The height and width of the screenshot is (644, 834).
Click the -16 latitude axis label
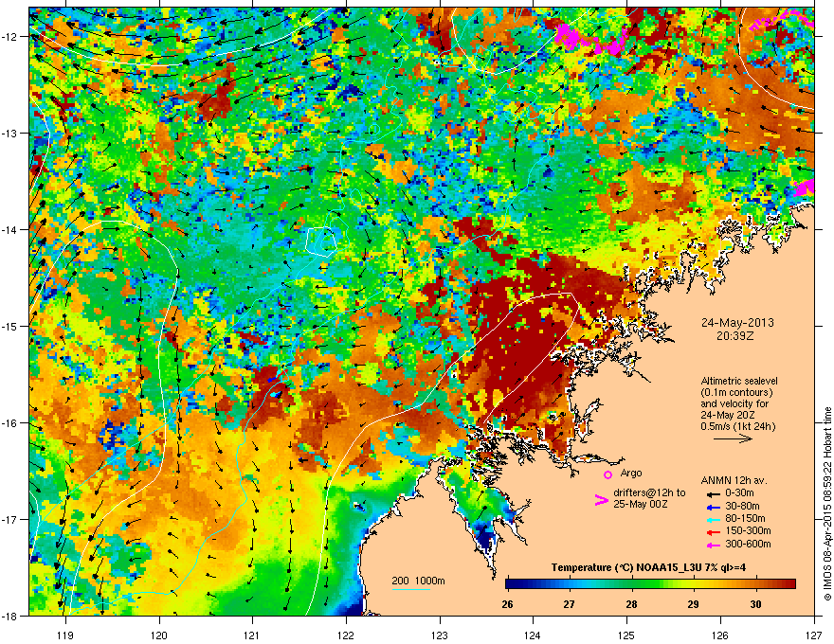pos(9,423)
